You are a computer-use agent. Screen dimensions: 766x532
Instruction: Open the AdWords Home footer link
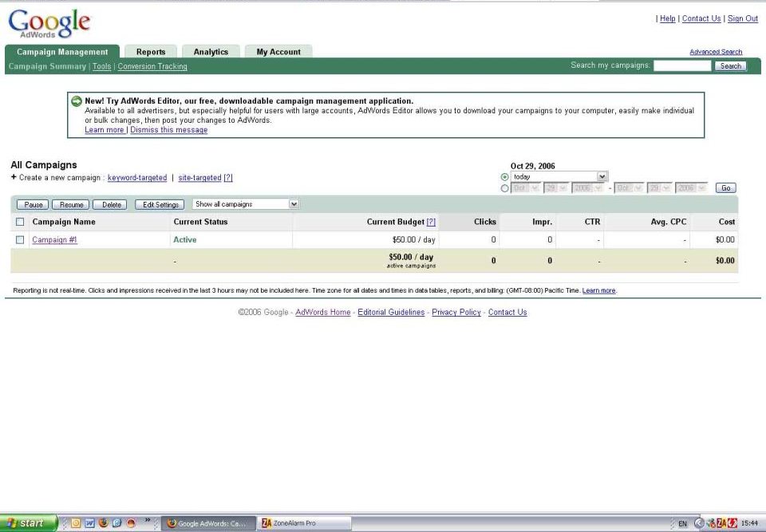(323, 312)
